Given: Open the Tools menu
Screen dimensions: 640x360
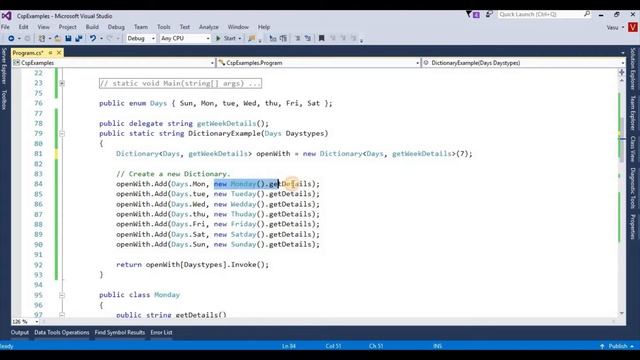Looking at the screenshot, I should click(164, 27).
